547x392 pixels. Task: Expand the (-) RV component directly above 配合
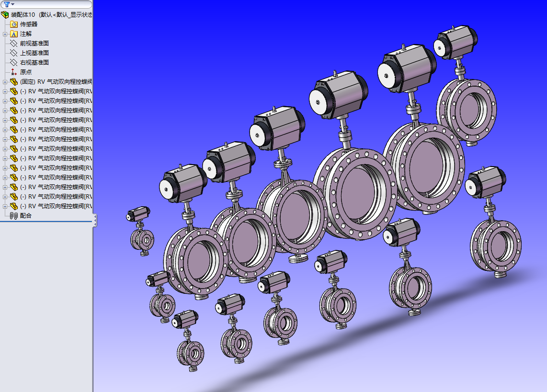pos(5,207)
